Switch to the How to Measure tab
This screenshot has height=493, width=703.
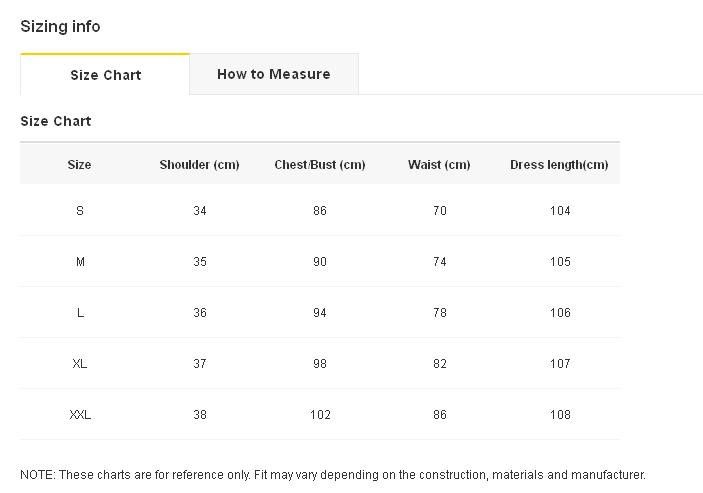[274, 74]
